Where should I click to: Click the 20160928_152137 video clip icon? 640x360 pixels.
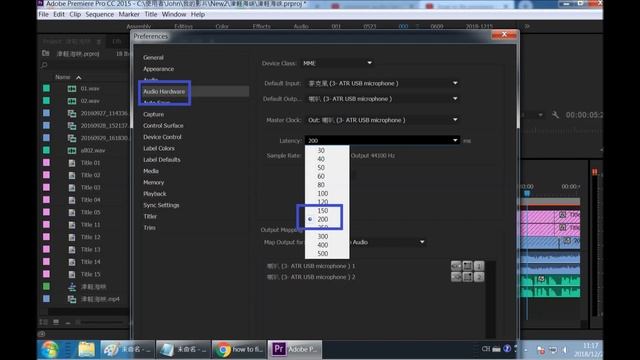coord(72,126)
